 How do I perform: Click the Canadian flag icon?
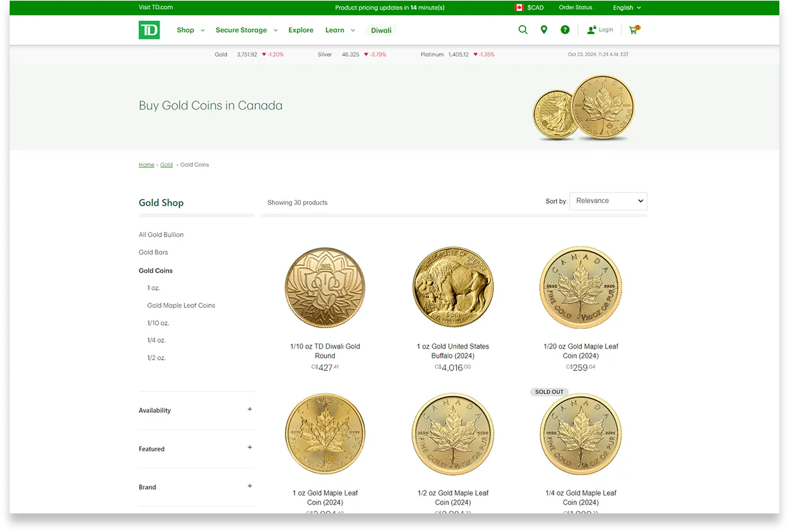tap(519, 8)
